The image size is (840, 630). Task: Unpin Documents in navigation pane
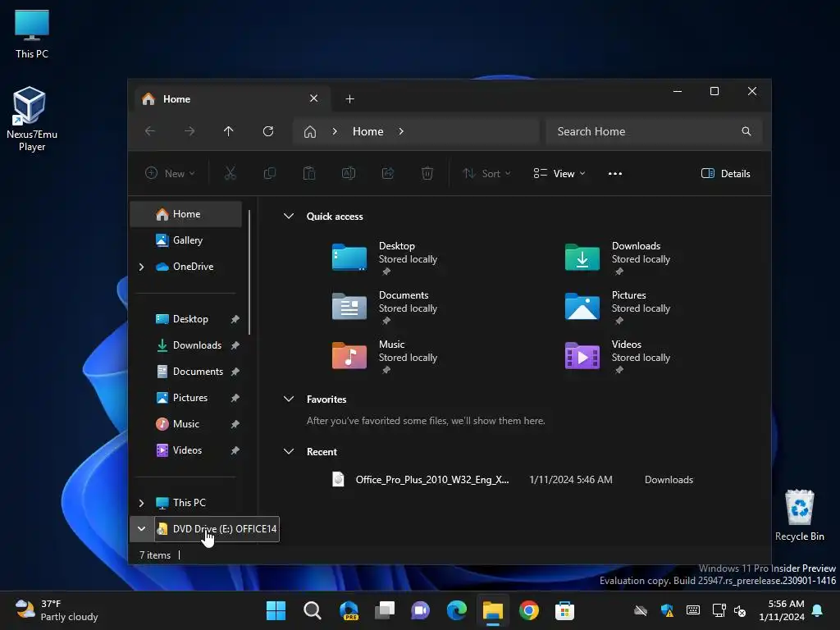pos(235,372)
